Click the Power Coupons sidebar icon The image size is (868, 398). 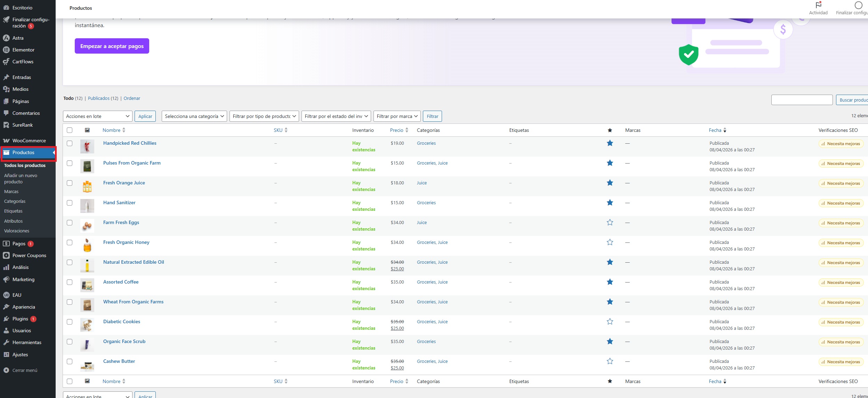[x=6, y=255]
